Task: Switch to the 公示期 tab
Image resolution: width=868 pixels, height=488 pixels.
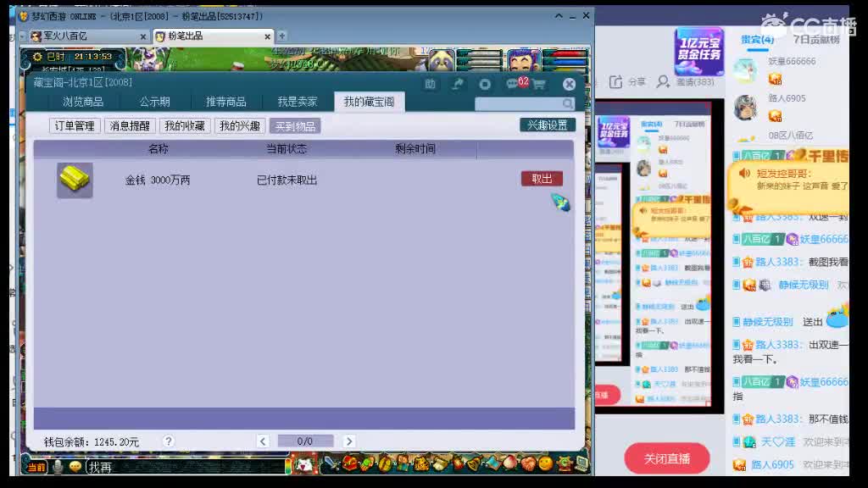Action: [154, 102]
